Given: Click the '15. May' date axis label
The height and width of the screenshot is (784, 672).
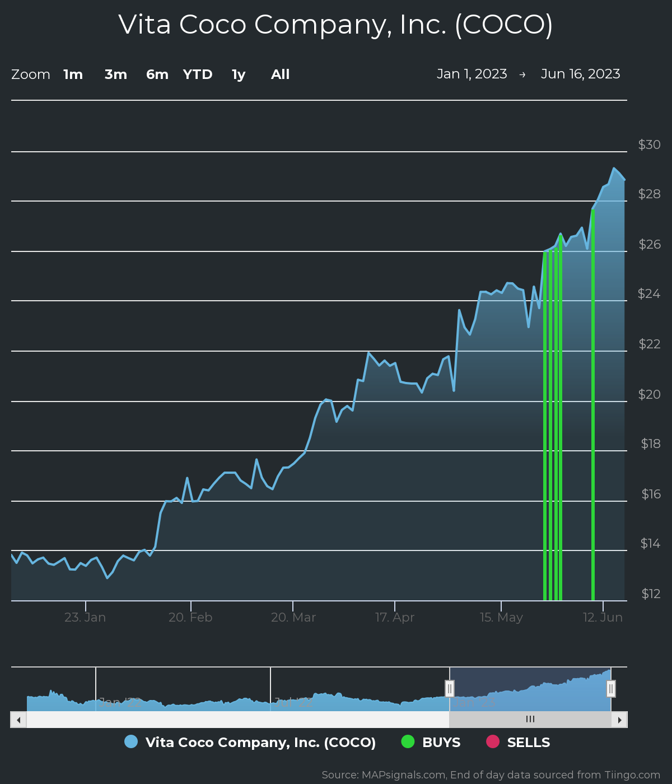Looking at the screenshot, I should [501, 617].
